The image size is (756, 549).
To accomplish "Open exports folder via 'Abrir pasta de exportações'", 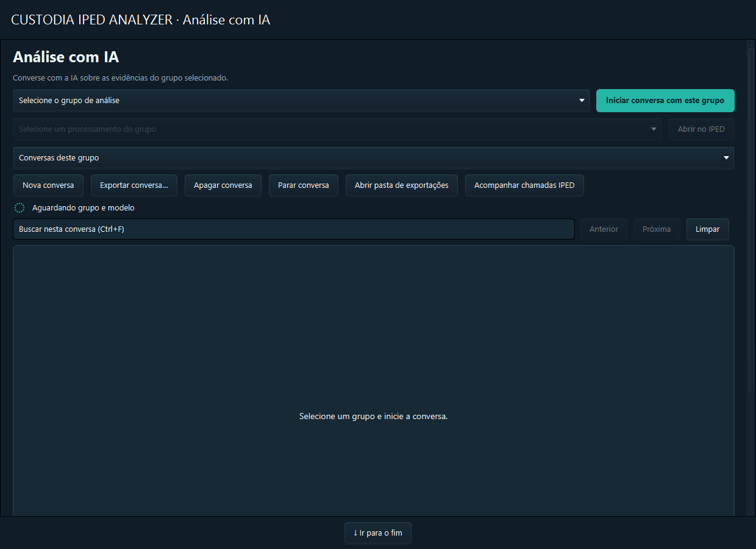I will click(402, 185).
